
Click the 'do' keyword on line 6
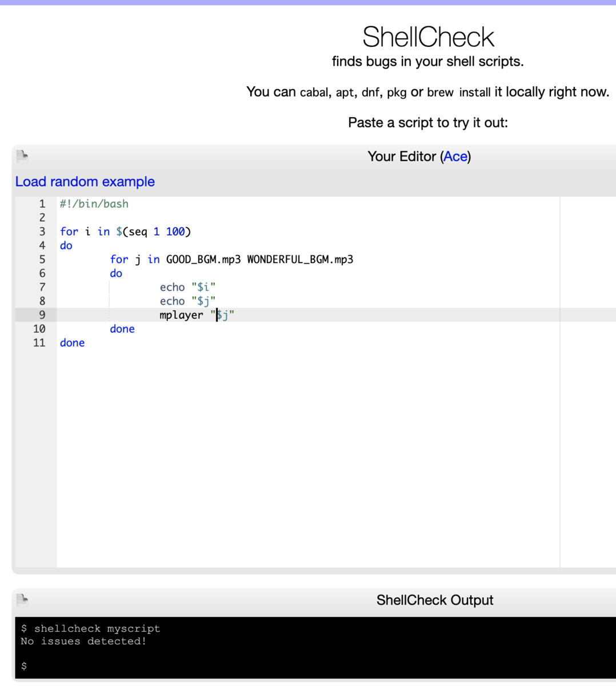[x=116, y=273]
